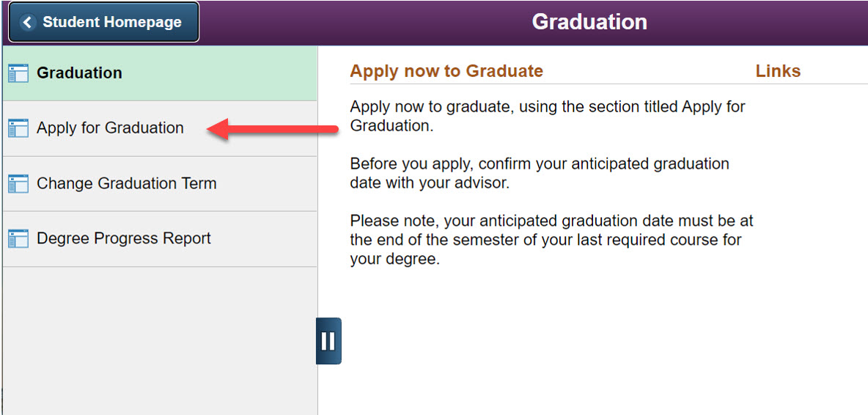The image size is (868, 415).
Task: Click the Links section heading
Action: (778, 71)
